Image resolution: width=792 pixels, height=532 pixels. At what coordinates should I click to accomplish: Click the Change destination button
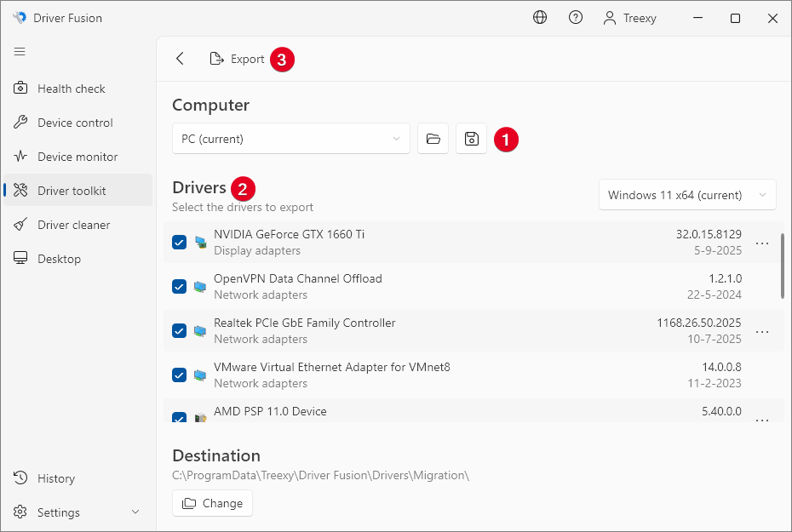[x=212, y=503]
